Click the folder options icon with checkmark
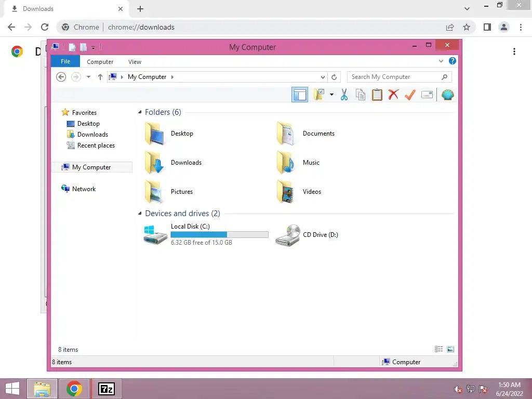The width and height of the screenshot is (532, 399). (x=319, y=95)
